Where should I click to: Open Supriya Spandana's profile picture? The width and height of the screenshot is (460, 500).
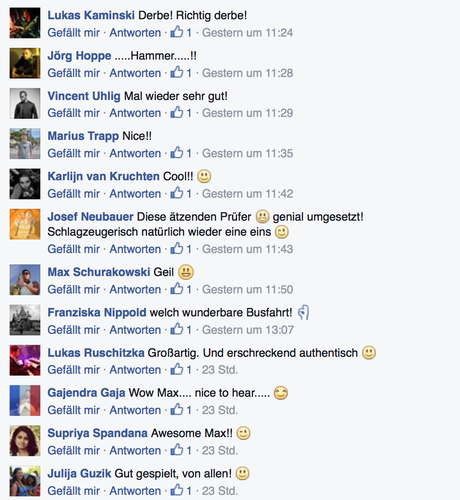tap(25, 441)
